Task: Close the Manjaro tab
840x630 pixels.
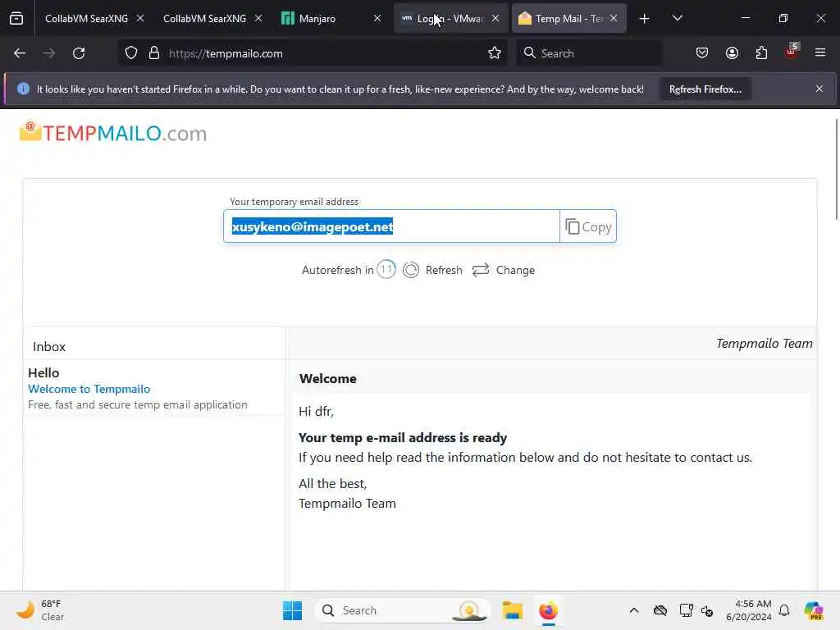Action: click(x=377, y=19)
